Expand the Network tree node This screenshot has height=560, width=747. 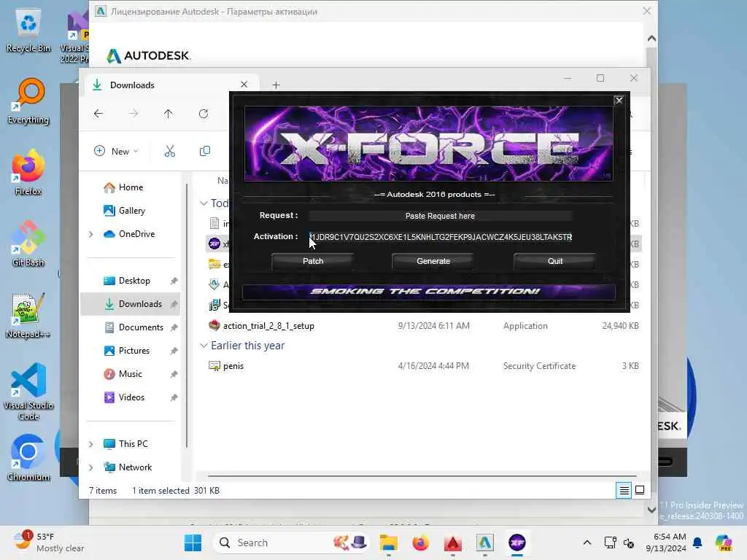point(91,467)
